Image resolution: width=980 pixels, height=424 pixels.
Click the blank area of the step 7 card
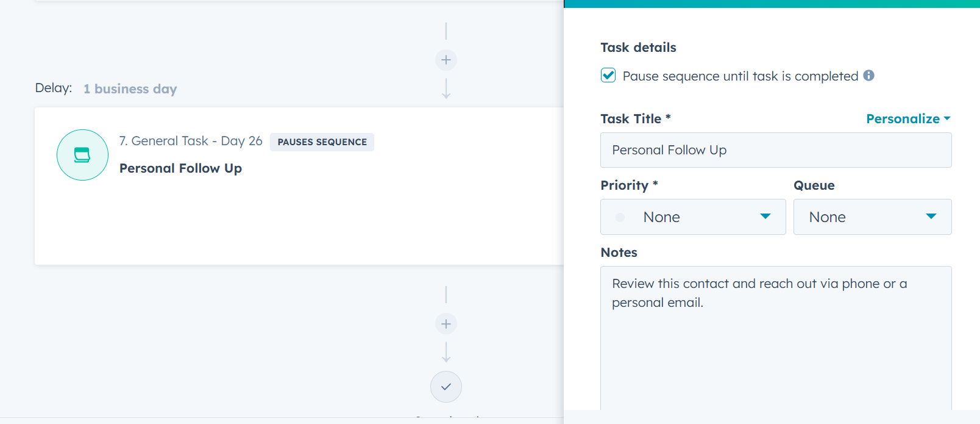(305, 226)
